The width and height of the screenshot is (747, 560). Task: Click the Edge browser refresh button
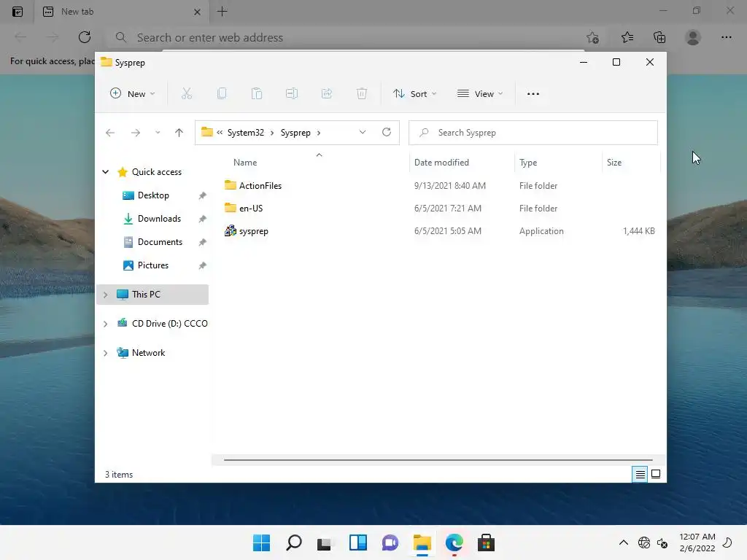[85, 37]
